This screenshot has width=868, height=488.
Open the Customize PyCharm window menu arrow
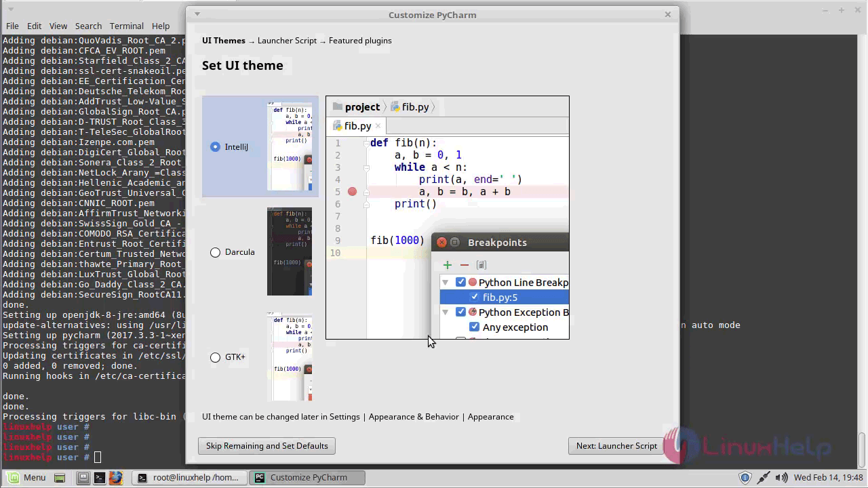click(x=197, y=14)
